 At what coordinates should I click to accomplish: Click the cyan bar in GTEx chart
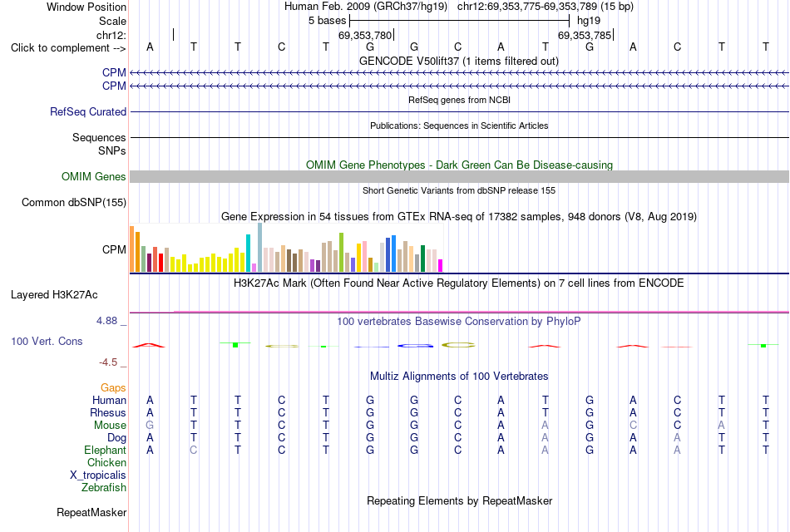(249, 253)
